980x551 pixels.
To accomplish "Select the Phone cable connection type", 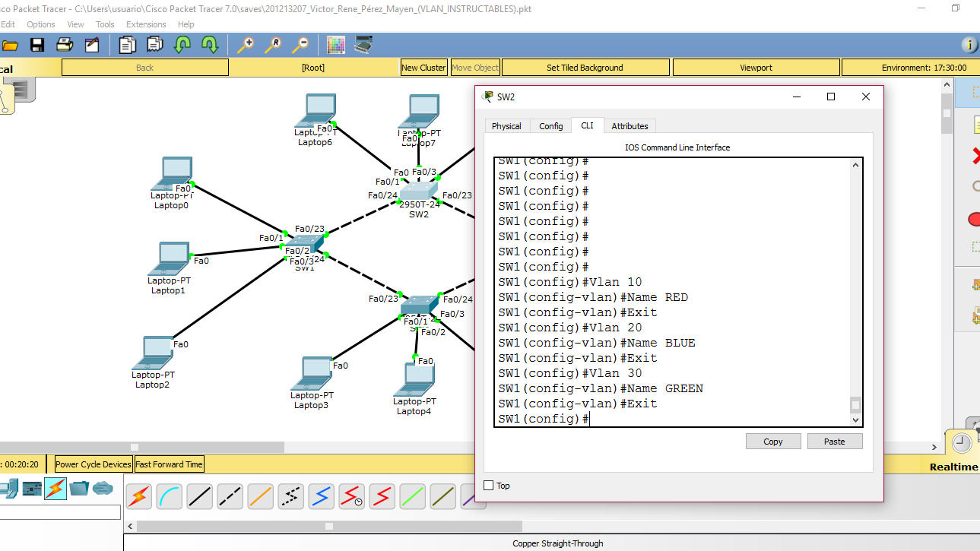I will tap(290, 496).
